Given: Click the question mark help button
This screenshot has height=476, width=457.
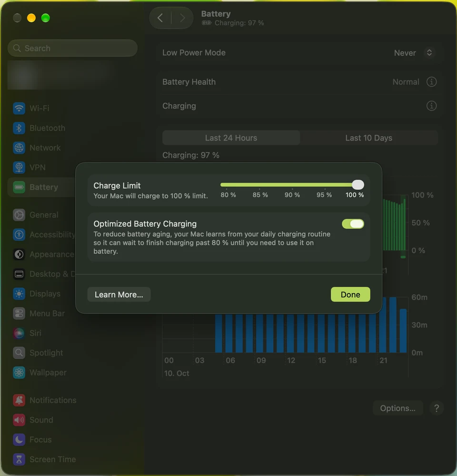Looking at the screenshot, I should pyautogui.click(x=437, y=408).
